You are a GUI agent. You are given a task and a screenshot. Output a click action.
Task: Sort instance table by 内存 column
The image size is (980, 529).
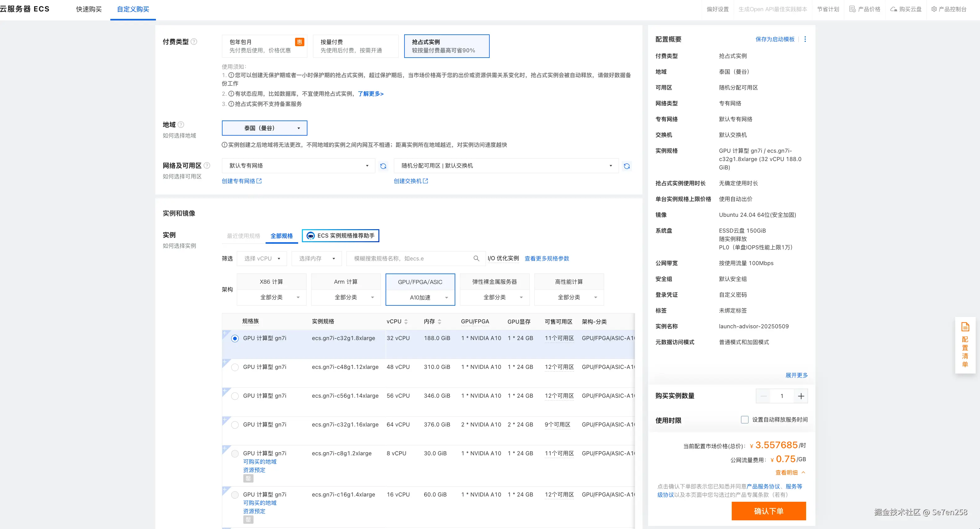pyautogui.click(x=439, y=321)
